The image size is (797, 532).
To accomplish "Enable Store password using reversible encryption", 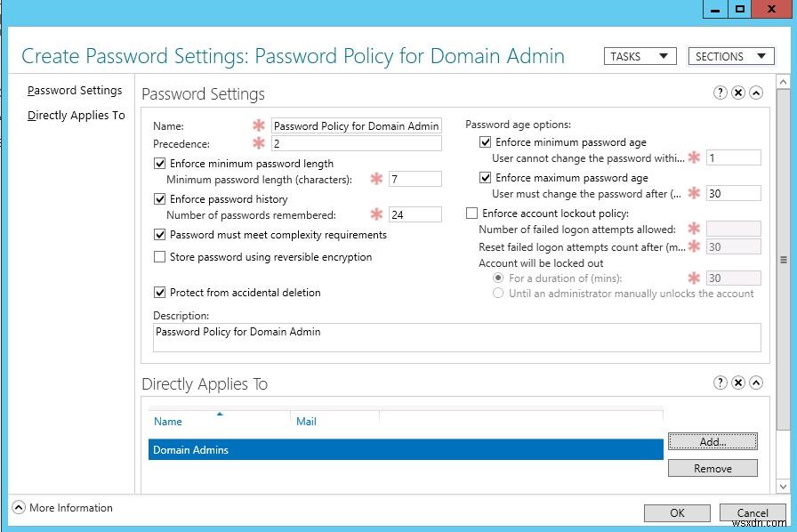I will click(x=159, y=256).
